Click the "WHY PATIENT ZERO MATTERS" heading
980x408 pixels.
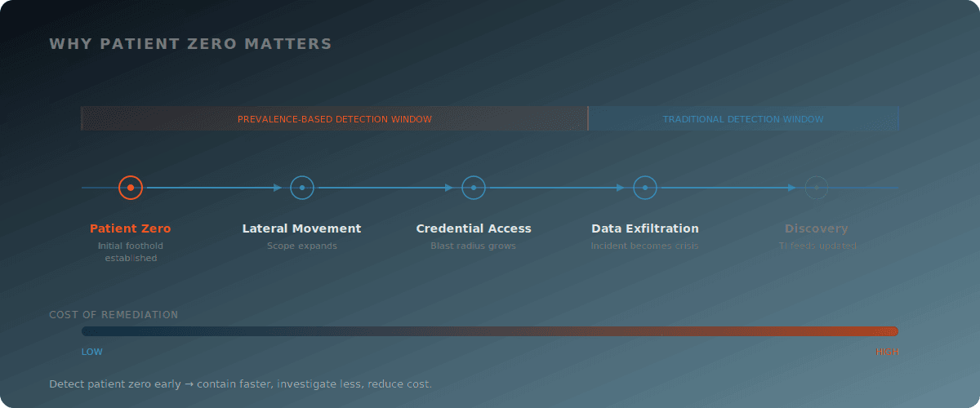[x=190, y=44]
